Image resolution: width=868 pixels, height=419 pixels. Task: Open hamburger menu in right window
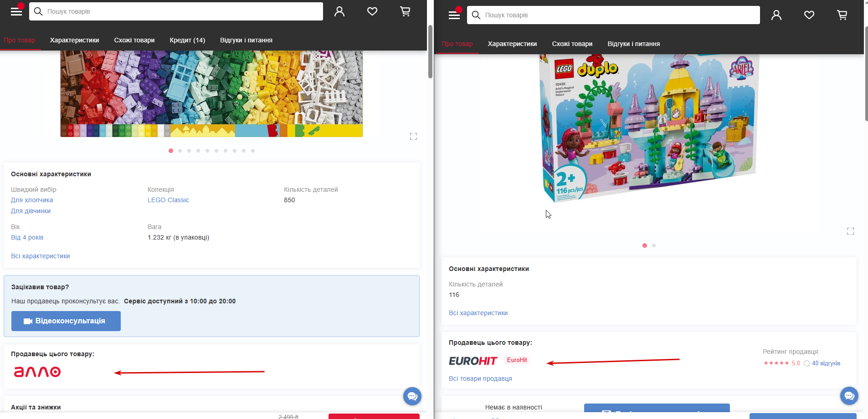[x=454, y=15]
